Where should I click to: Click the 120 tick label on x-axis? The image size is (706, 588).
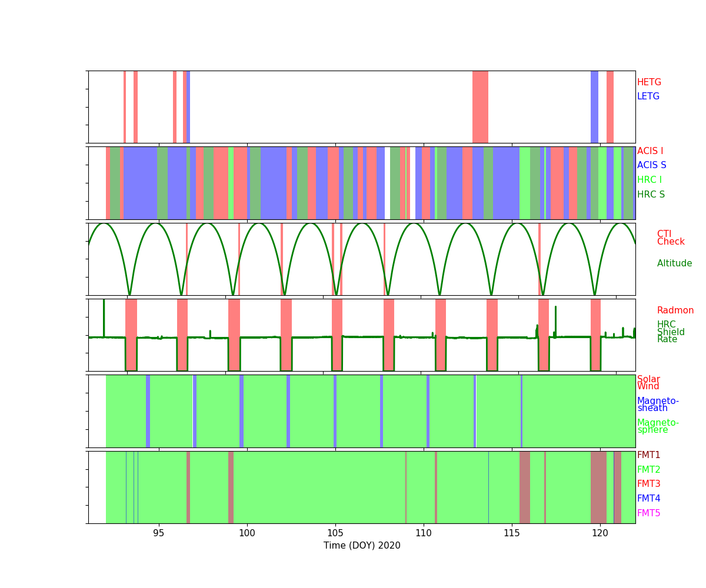[x=600, y=533]
